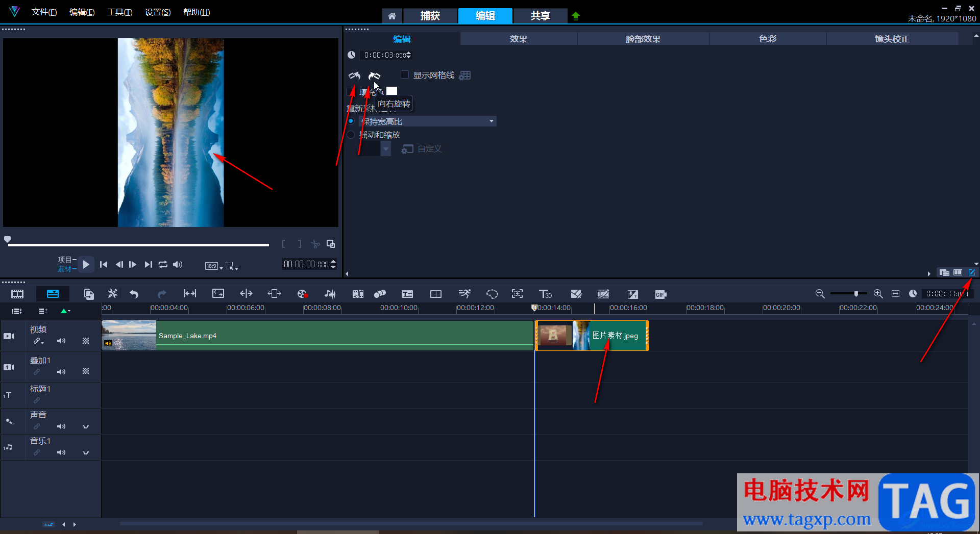Open the record/capture option tool
The image size is (980, 534).
point(302,294)
